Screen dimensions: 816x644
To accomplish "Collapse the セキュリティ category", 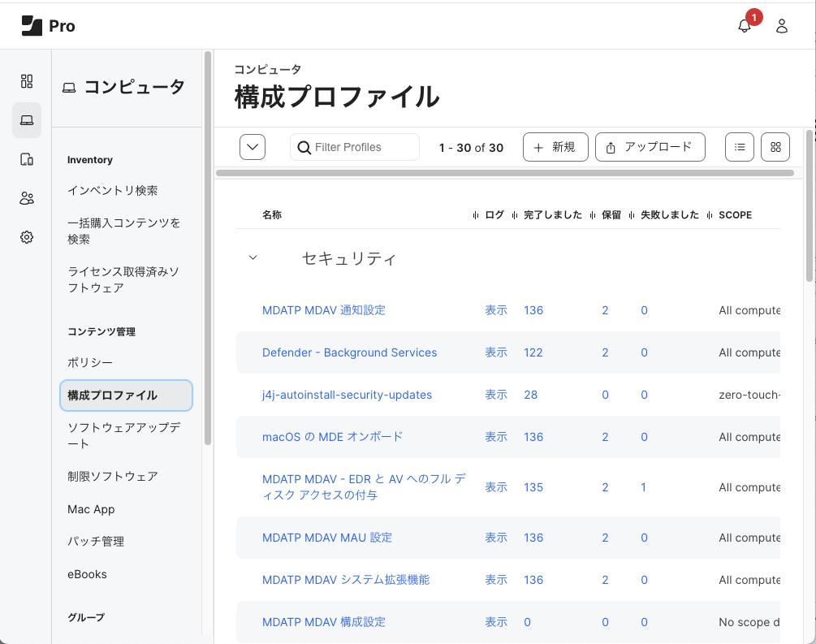I will [253, 258].
